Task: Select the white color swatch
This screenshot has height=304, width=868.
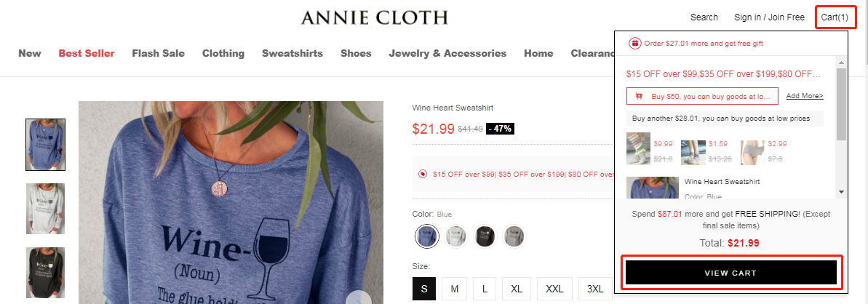Action: click(455, 236)
